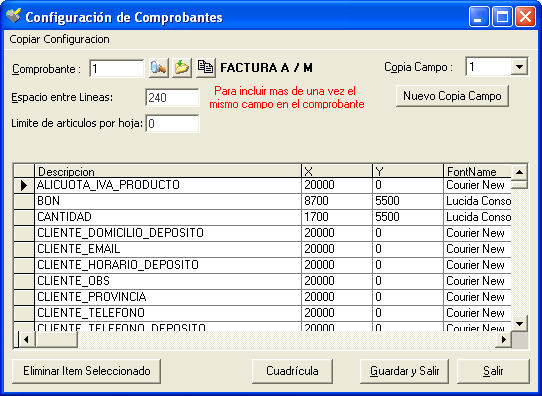Select the CLIENTE_PROVINCIA cell
This screenshot has width=542, height=396.
coord(168,297)
